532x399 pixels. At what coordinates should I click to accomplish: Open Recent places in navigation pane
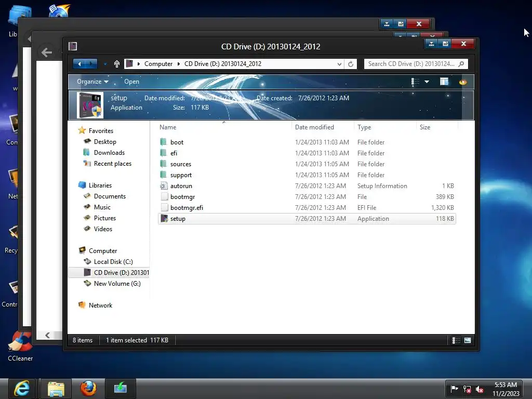(x=112, y=163)
